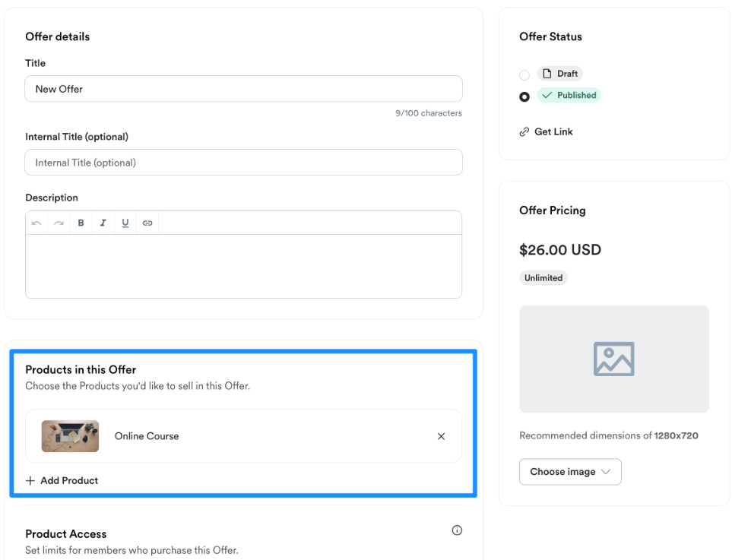The width and height of the screenshot is (732, 560).
Task: Select the Draft status radio button
Action: [x=524, y=74]
